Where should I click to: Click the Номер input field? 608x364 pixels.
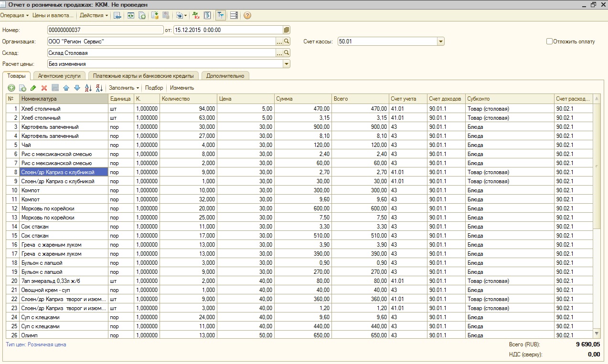click(x=105, y=30)
